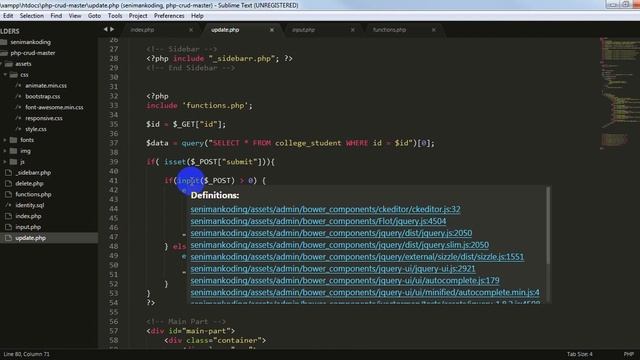Close the functions.php tab

(x=433, y=30)
